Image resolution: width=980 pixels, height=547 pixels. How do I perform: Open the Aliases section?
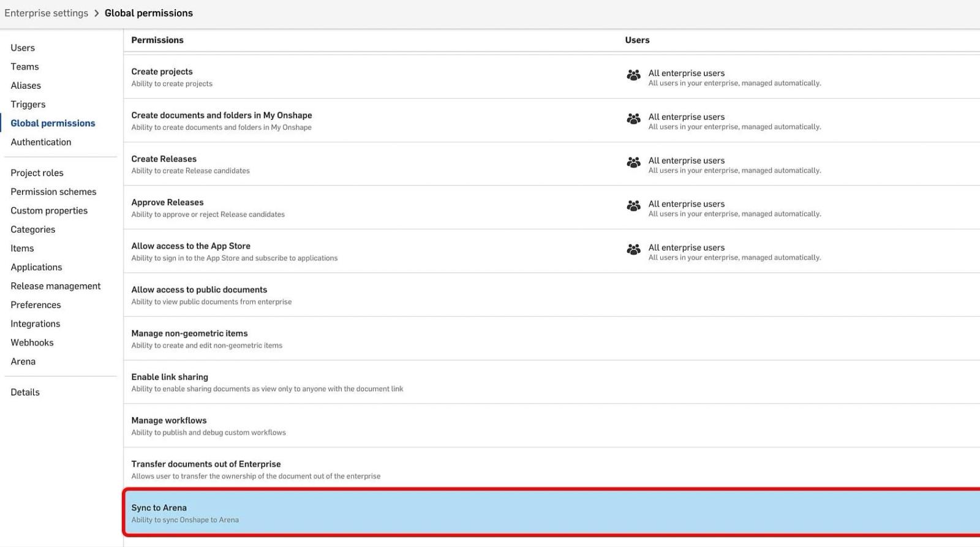26,86
